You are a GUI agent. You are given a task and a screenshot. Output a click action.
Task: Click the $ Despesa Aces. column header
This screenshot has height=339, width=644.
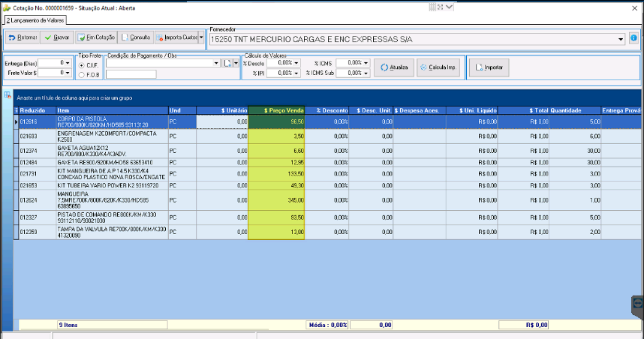(x=420, y=110)
